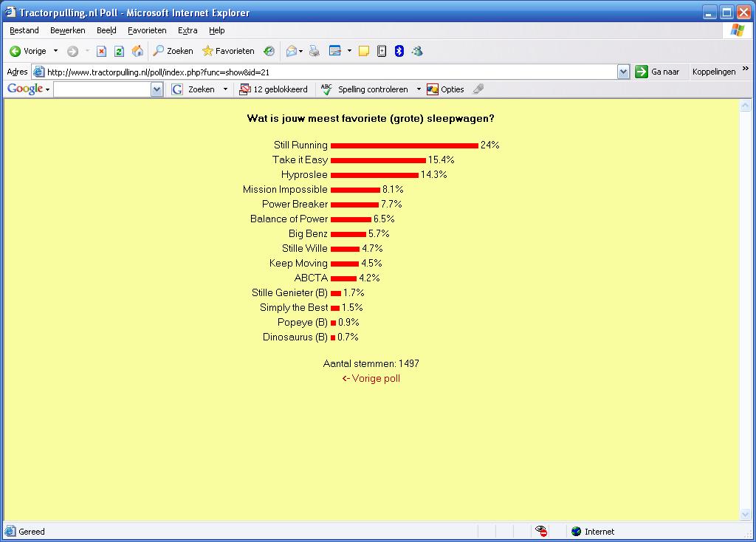Click the 24% Still Running red bar
756x542 pixels.
point(405,145)
